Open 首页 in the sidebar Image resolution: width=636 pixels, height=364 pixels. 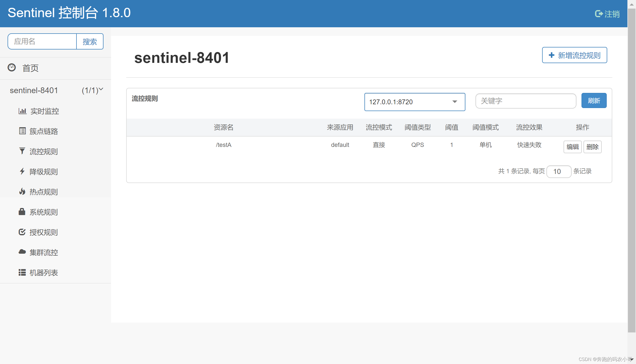coord(30,68)
